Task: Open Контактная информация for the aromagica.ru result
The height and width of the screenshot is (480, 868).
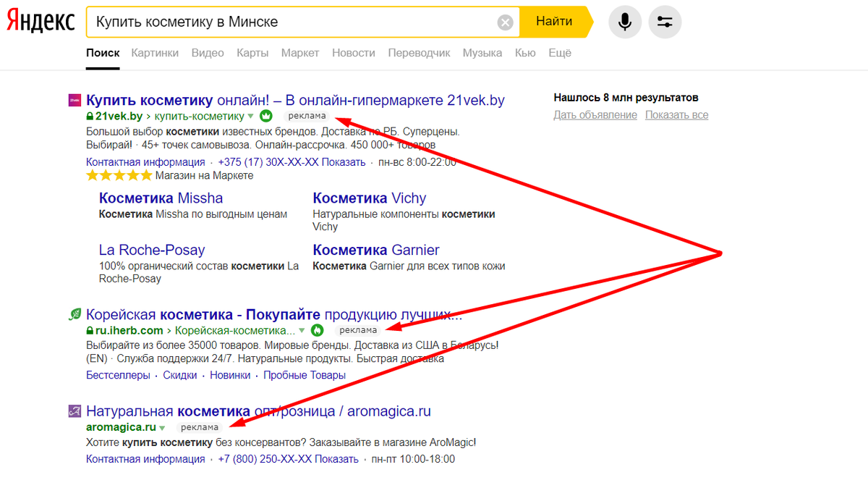Action: [x=145, y=459]
